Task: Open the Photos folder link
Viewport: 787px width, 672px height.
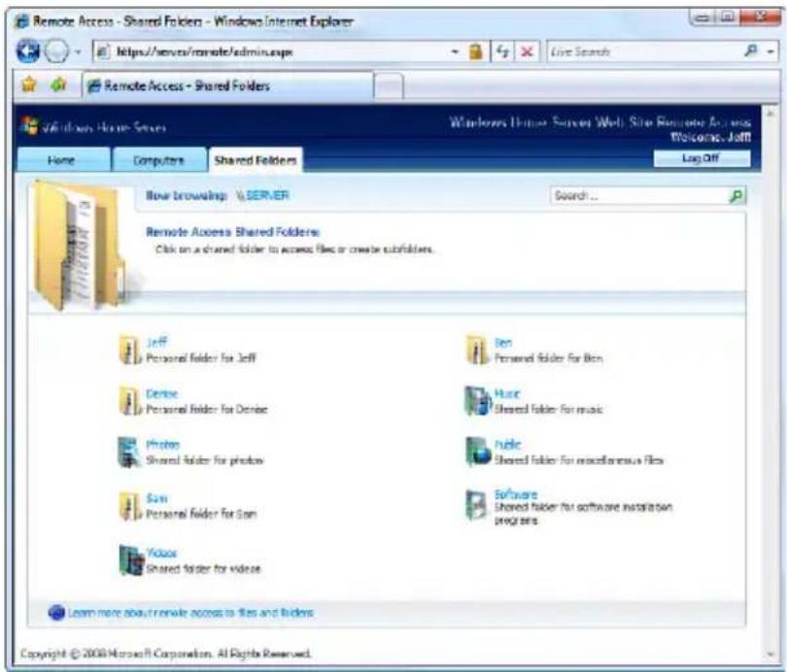Action: tap(162, 445)
